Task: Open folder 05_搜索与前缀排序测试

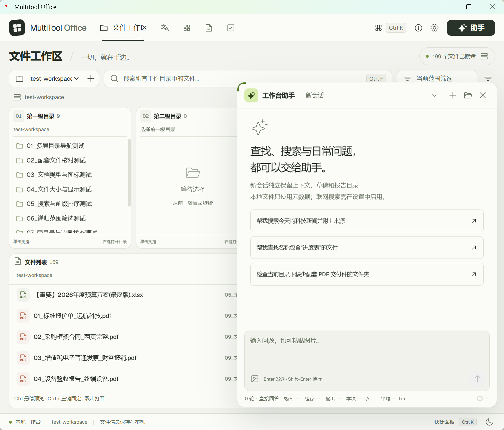Action: pos(70,204)
